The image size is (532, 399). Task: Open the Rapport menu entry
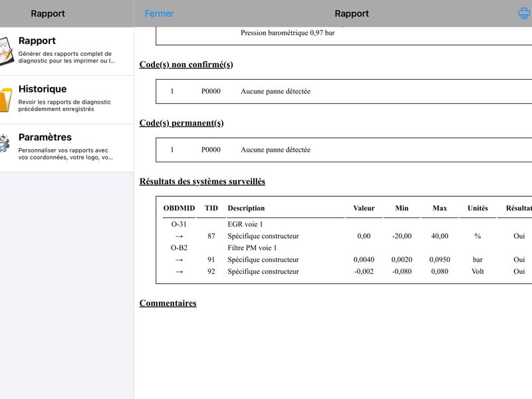(67, 51)
